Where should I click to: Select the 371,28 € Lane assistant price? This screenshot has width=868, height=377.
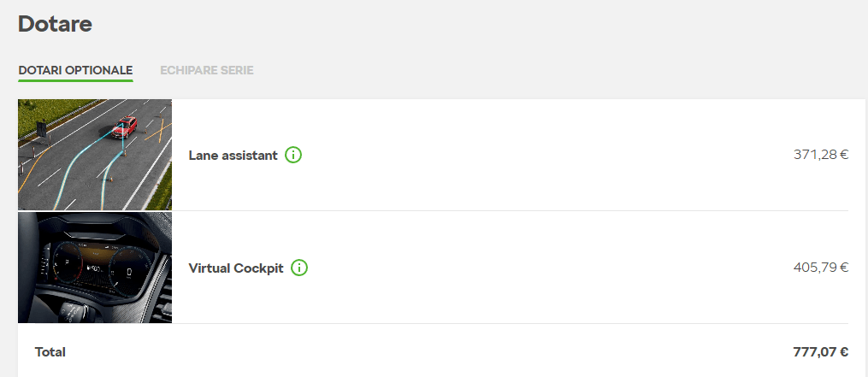[x=820, y=155]
